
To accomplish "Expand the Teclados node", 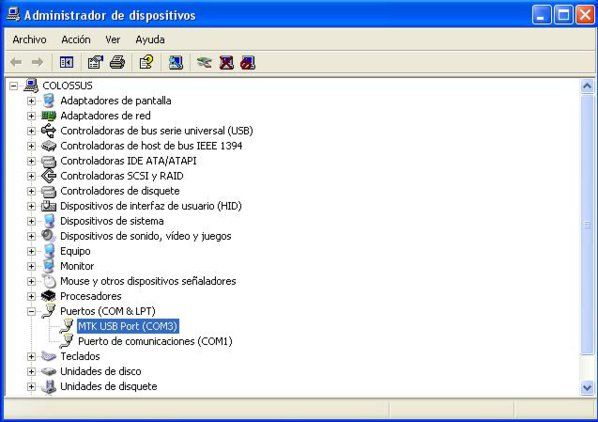I will 31,356.
